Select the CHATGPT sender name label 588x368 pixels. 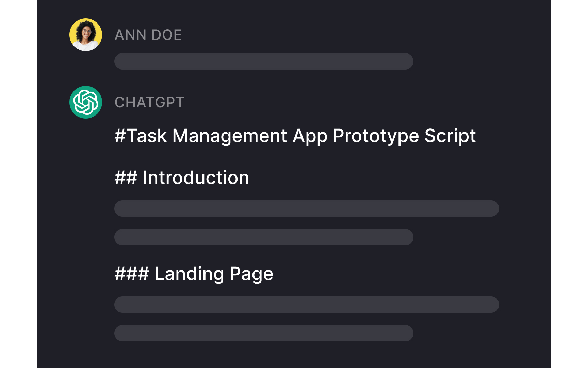point(149,102)
